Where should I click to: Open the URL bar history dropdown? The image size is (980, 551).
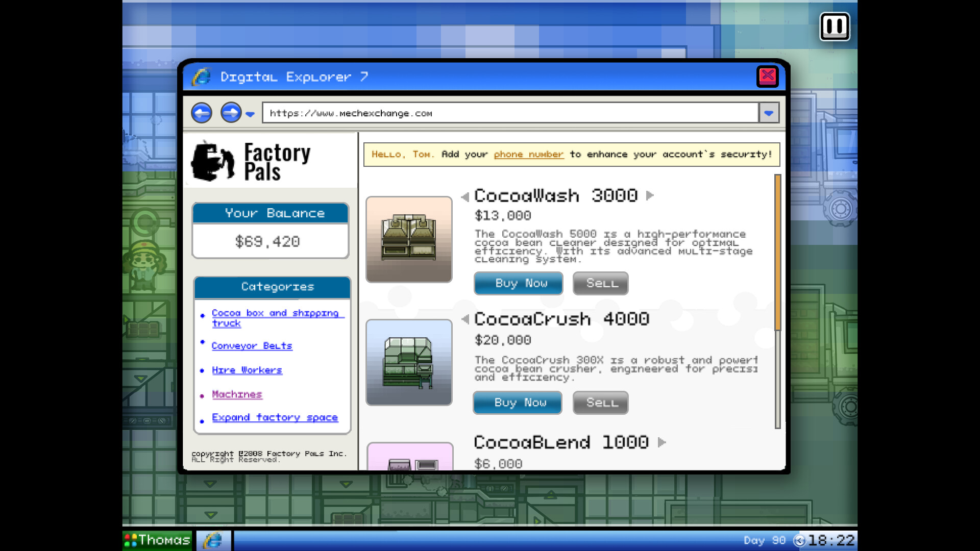pyautogui.click(x=769, y=113)
